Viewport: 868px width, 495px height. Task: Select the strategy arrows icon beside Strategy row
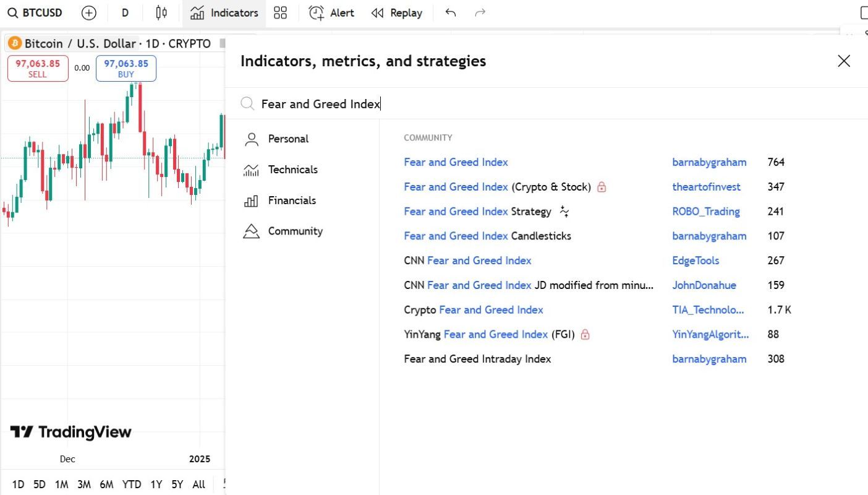click(x=564, y=212)
